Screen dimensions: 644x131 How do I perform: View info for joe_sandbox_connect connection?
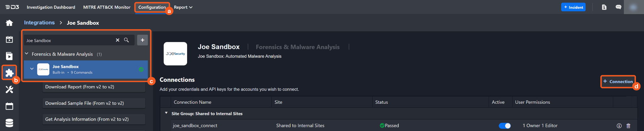click(619, 126)
